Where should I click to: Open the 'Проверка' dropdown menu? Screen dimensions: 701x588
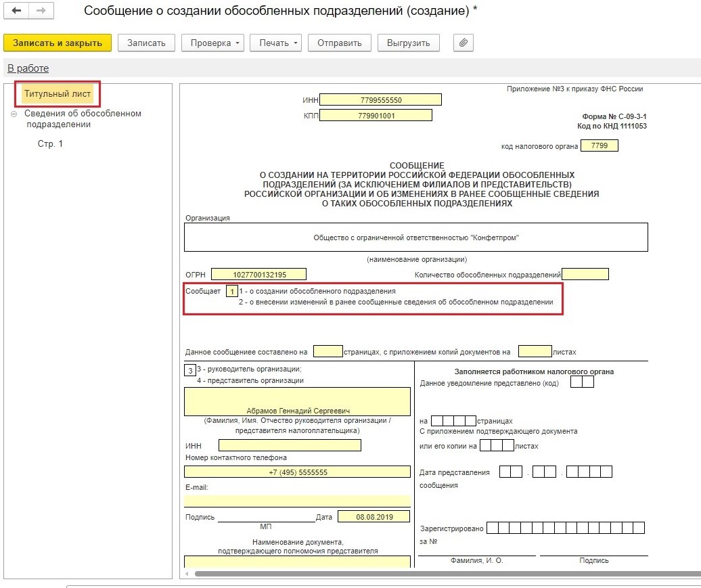click(x=215, y=43)
